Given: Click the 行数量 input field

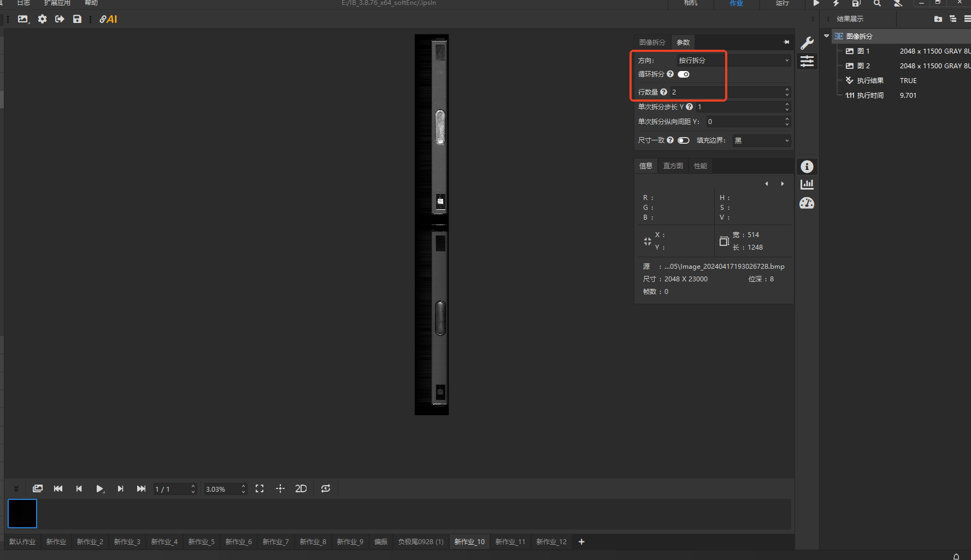Looking at the screenshot, I should click(726, 92).
